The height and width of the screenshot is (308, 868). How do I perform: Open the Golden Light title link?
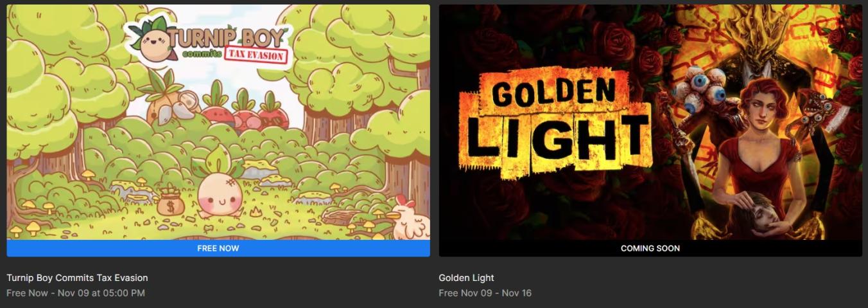click(x=467, y=278)
